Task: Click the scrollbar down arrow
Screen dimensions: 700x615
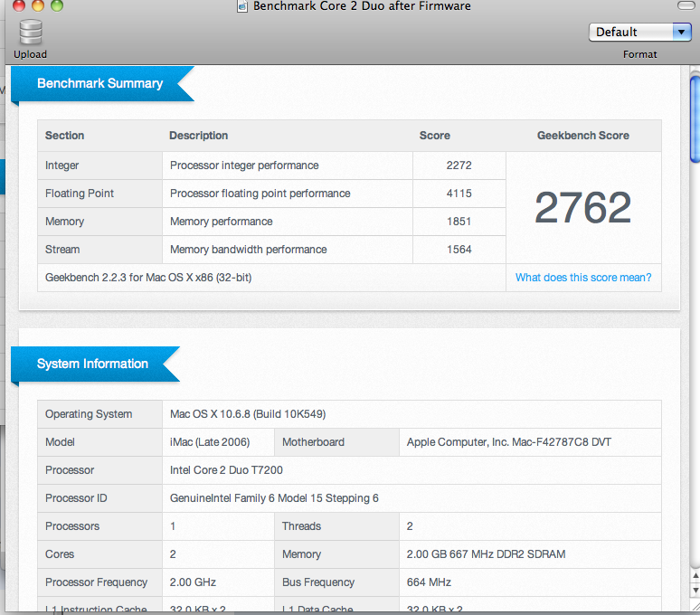Action: (695, 591)
